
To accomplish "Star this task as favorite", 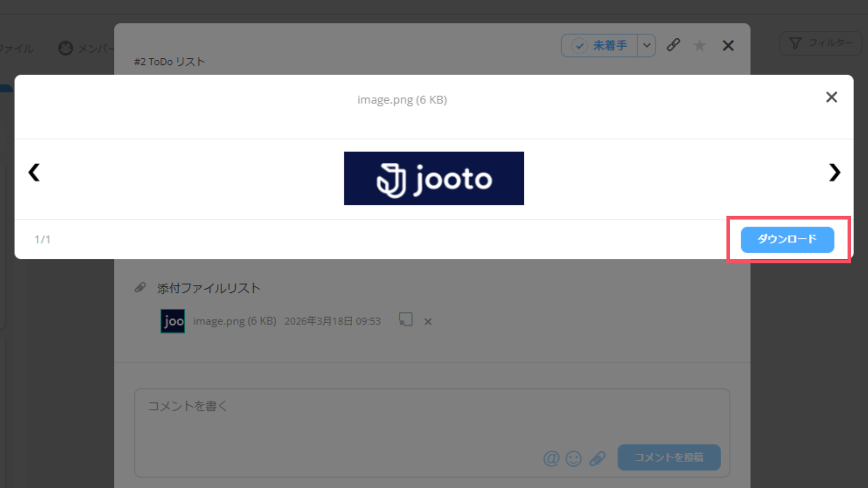I will (699, 45).
